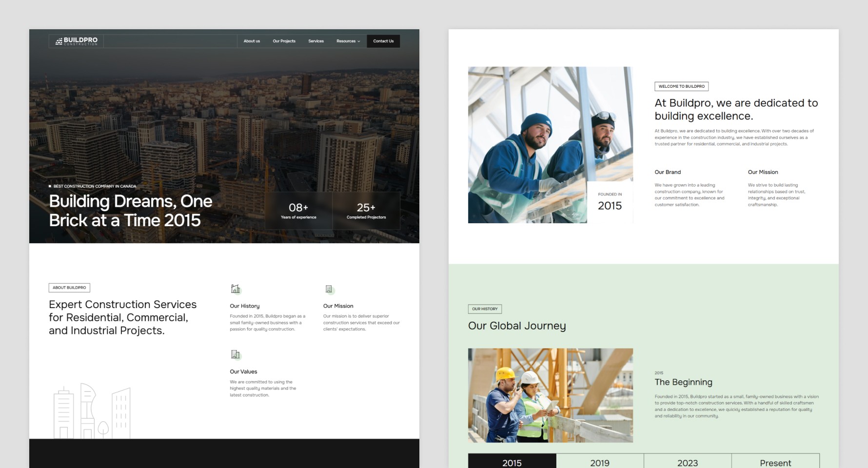
Task: Click the WELCOME TO BUILDPRO tag label
Action: 681,86
